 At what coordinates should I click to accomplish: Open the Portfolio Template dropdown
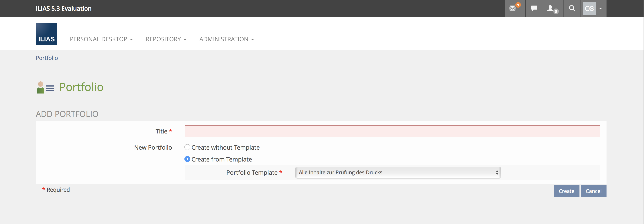398,172
